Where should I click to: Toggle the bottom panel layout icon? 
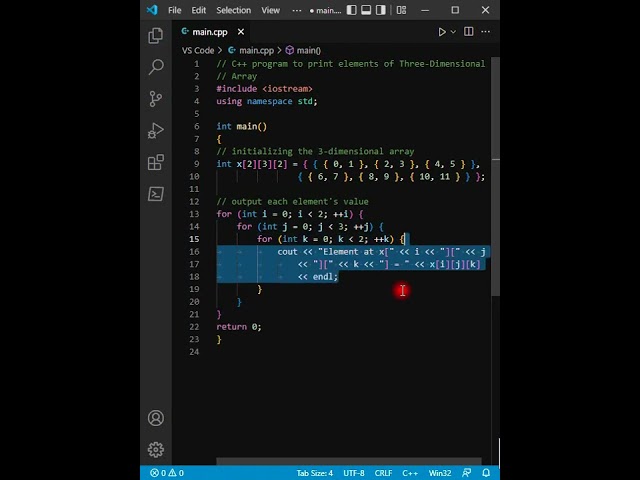pos(366,10)
